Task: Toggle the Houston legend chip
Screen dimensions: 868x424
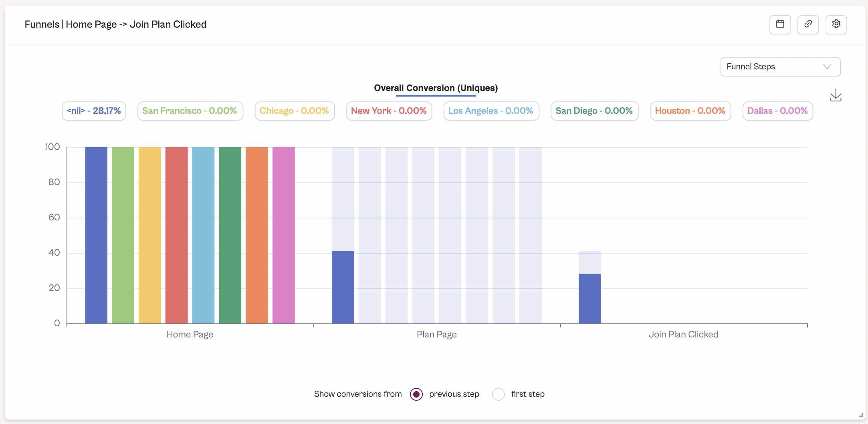Action: coord(690,111)
